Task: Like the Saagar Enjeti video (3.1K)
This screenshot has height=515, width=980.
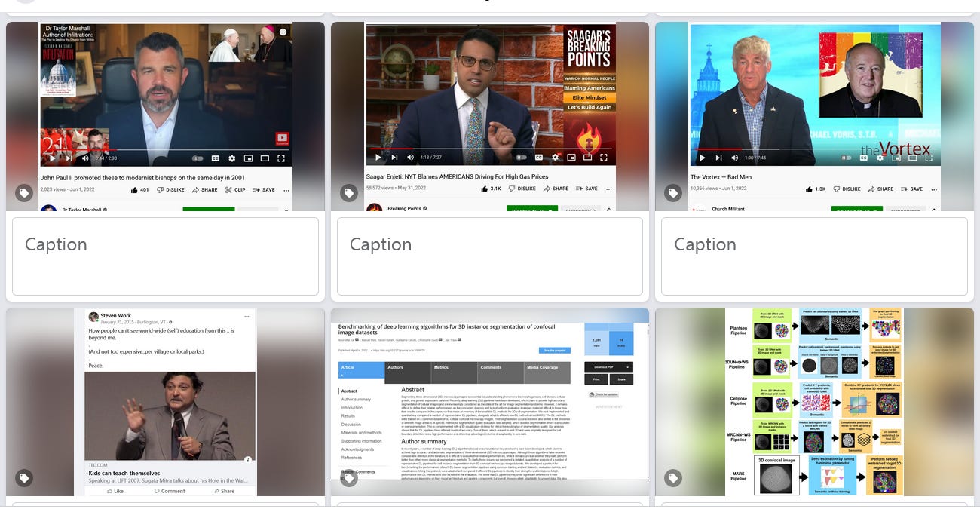Action: pos(490,189)
